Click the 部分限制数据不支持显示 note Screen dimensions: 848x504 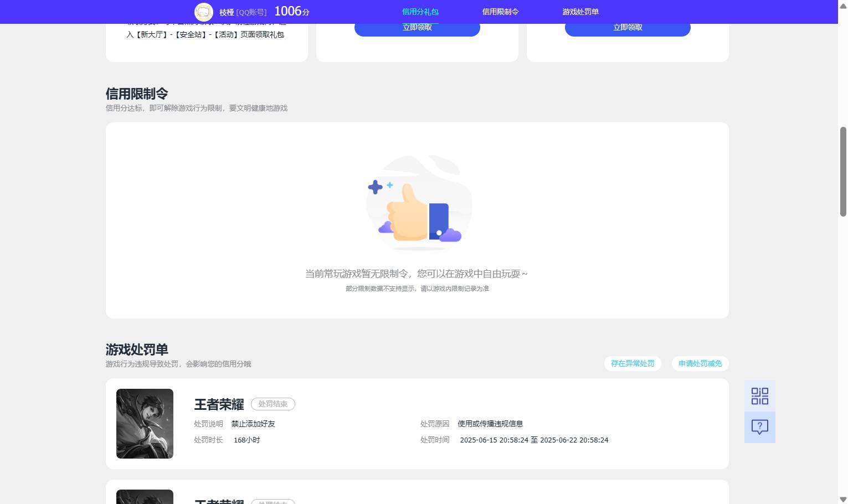[x=417, y=289]
